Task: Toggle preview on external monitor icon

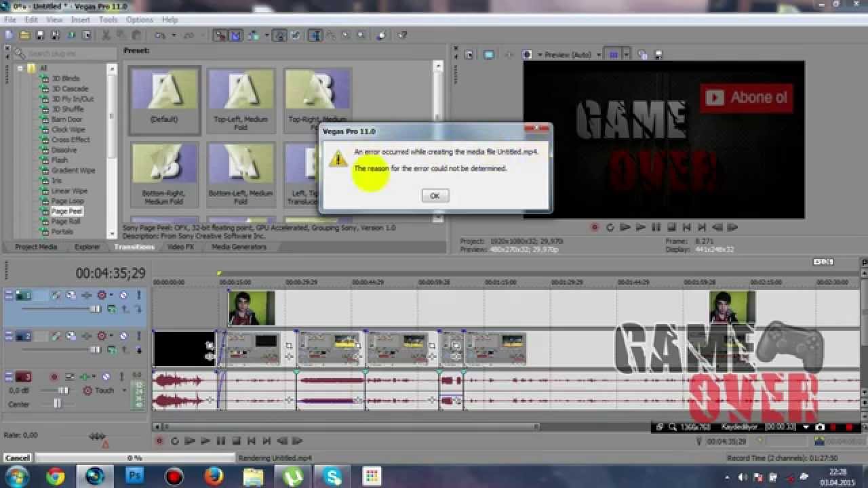Action: coord(488,55)
